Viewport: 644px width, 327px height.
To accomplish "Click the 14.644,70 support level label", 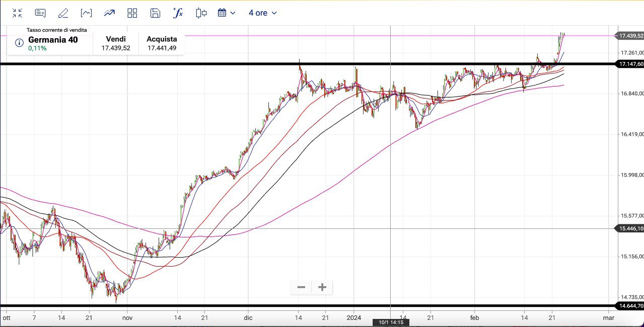I will (x=630, y=306).
